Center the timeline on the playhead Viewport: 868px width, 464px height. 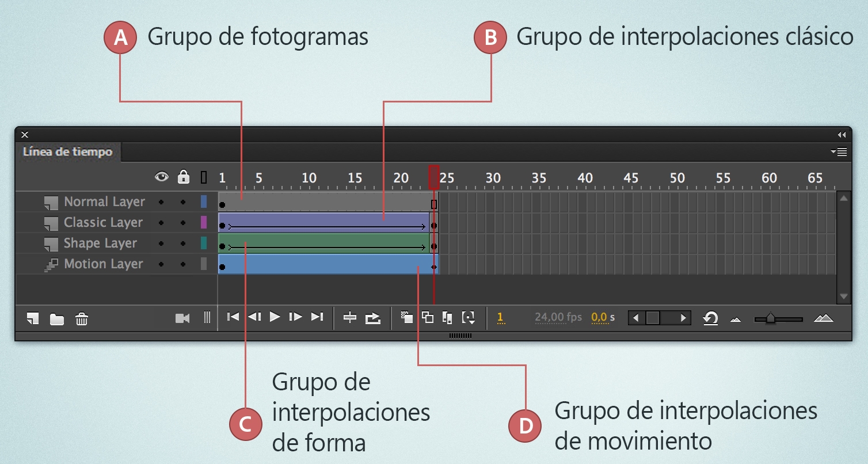tap(350, 317)
